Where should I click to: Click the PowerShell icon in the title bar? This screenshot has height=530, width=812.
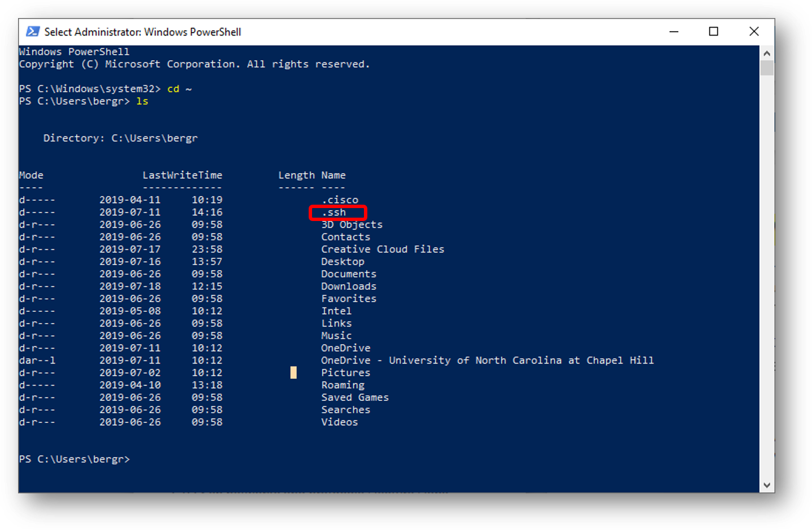point(34,32)
